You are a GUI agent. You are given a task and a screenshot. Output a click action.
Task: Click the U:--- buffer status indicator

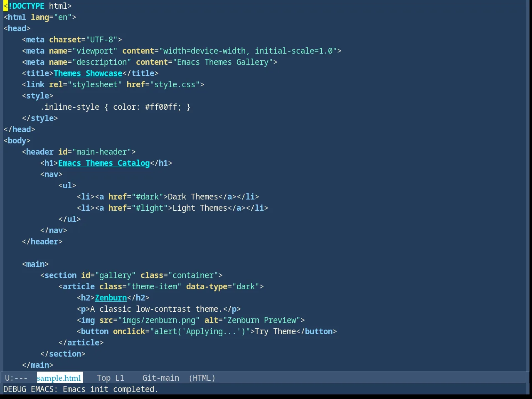pyautogui.click(x=16, y=378)
